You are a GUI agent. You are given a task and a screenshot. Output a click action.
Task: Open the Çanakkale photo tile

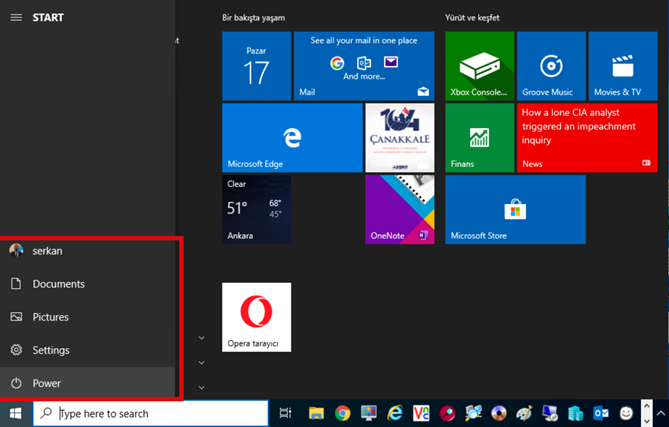[400, 138]
